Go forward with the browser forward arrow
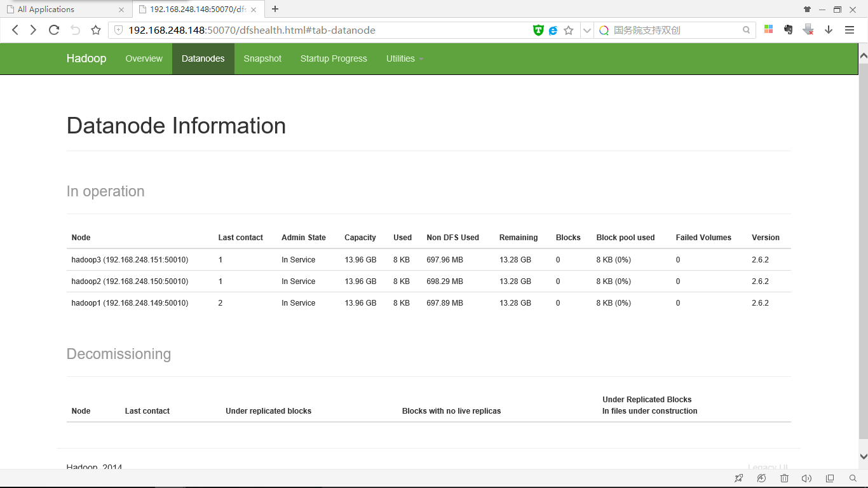 (x=33, y=30)
